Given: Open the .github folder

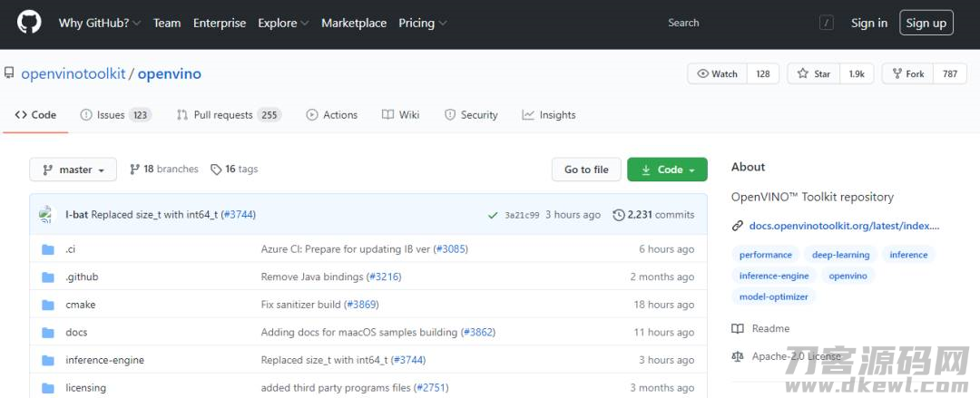Looking at the screenshot, I should tap(82, 277).
